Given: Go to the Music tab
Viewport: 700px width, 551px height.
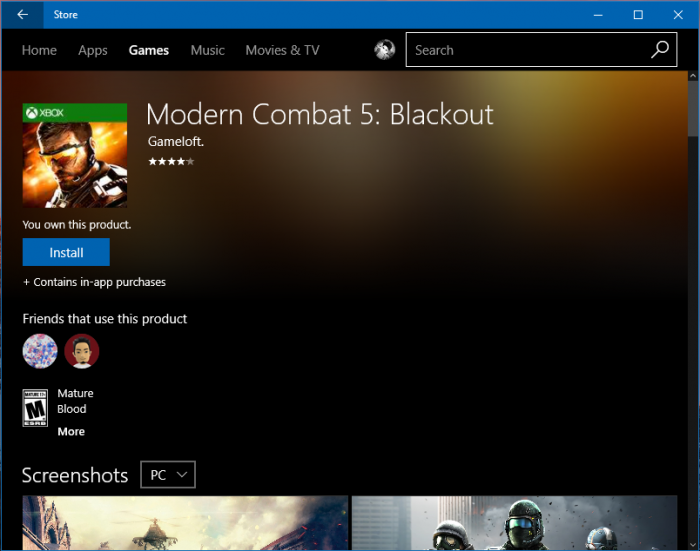Looking at the screenshot, I should coord(208,50).
